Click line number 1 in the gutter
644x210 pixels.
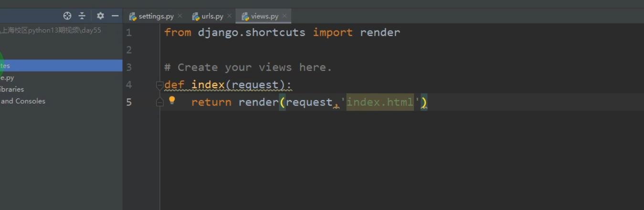[129, 32]
